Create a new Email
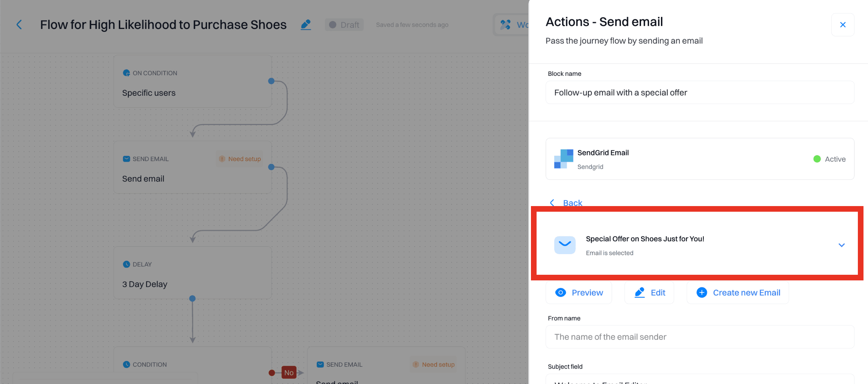This screenshot has height=384, width=868. [738, 292]
